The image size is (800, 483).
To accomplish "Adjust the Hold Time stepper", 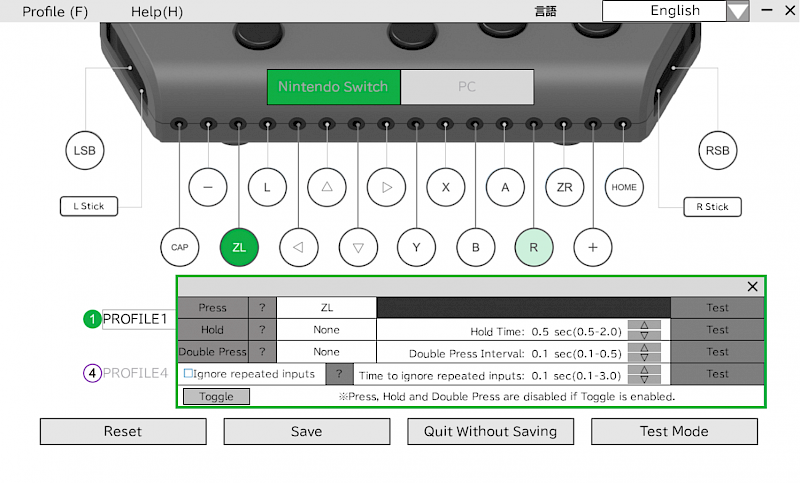I will (x=644, y=330).
